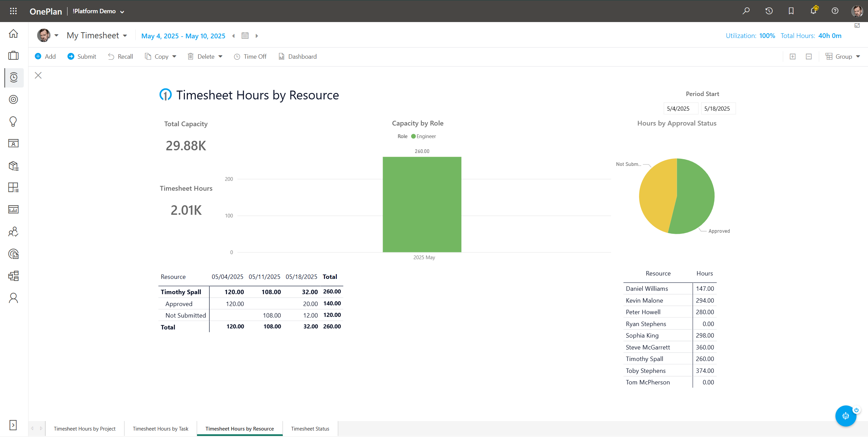Open the Timesheets section in the sidebar
The height and width of the screenshot is (437, 868).
(x=13, y=78)
